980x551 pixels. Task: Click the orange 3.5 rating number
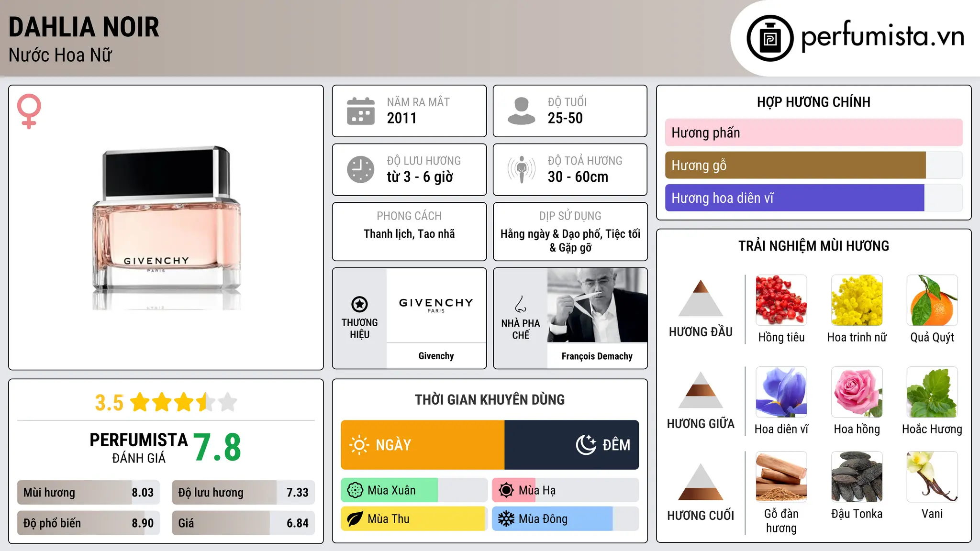109,403
